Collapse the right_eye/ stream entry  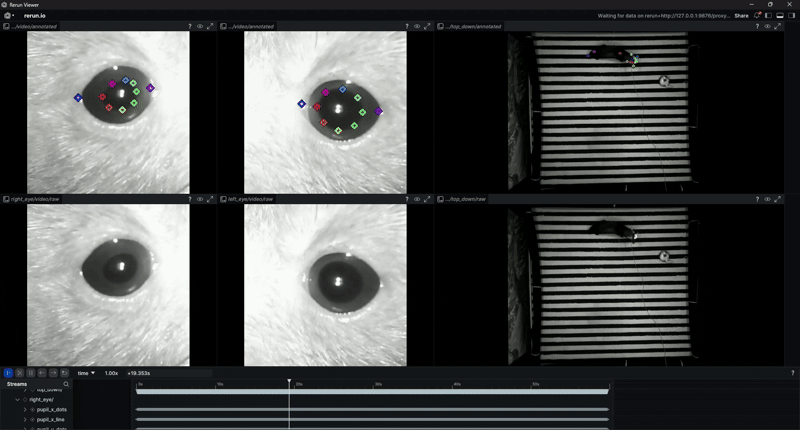(17, 399)
